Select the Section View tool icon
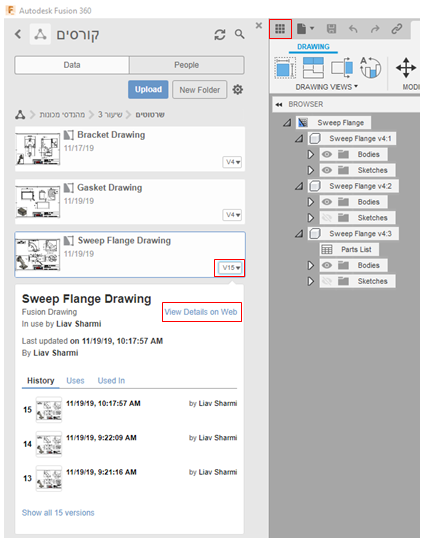This screenshot has width=425, height=543. click(x=342, y=68)
